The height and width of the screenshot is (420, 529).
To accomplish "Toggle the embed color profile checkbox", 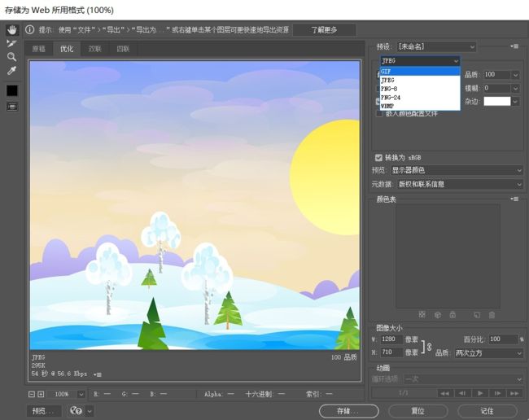I will coord(379,114).
